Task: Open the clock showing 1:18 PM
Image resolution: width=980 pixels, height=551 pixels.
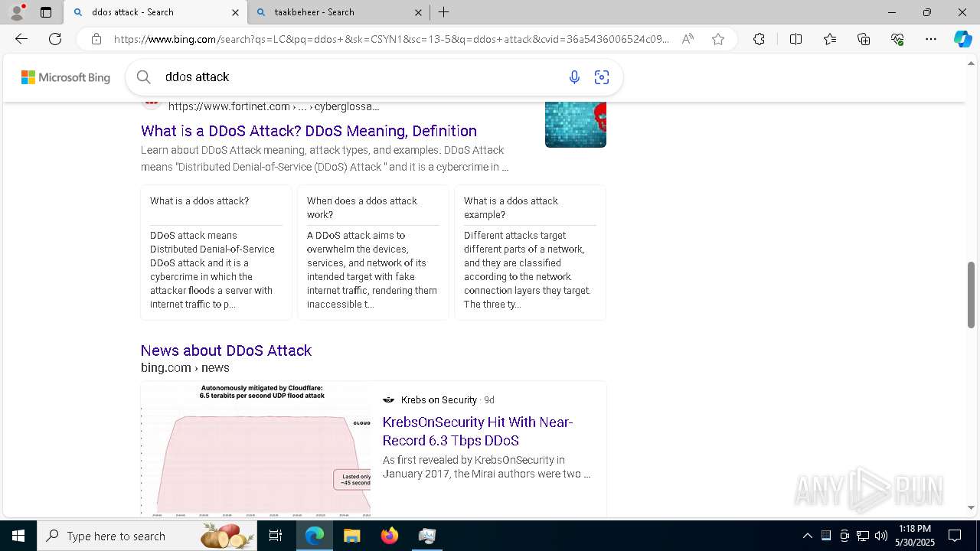Action: click(x=915, y=536)
